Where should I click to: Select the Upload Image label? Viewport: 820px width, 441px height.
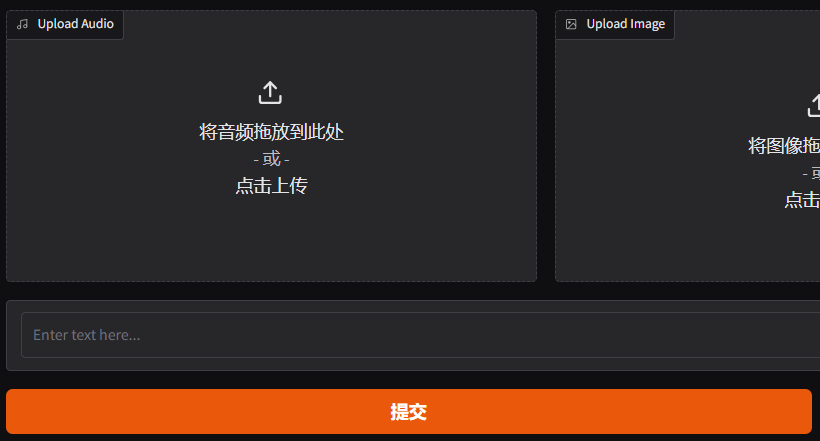tap(625, 24)
